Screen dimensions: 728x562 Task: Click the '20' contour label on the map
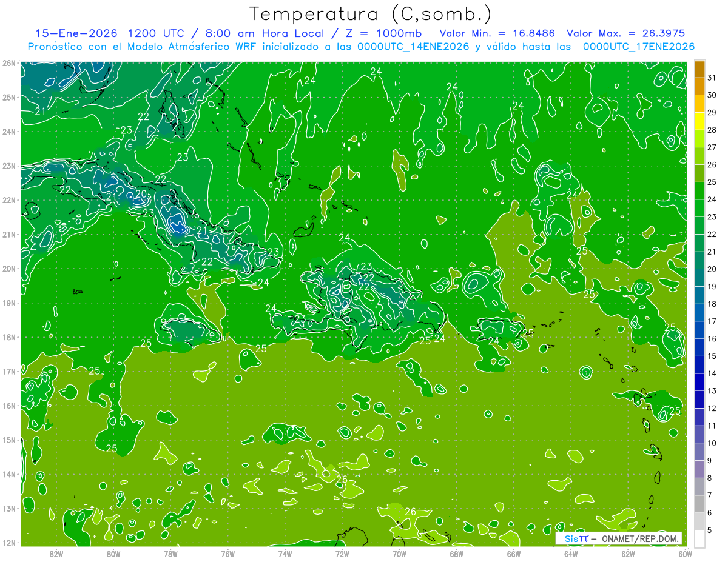[x=140, y=195]
